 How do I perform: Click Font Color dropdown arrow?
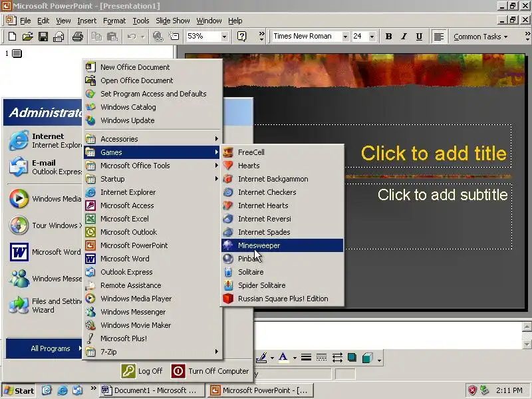(x=295, y=358)
